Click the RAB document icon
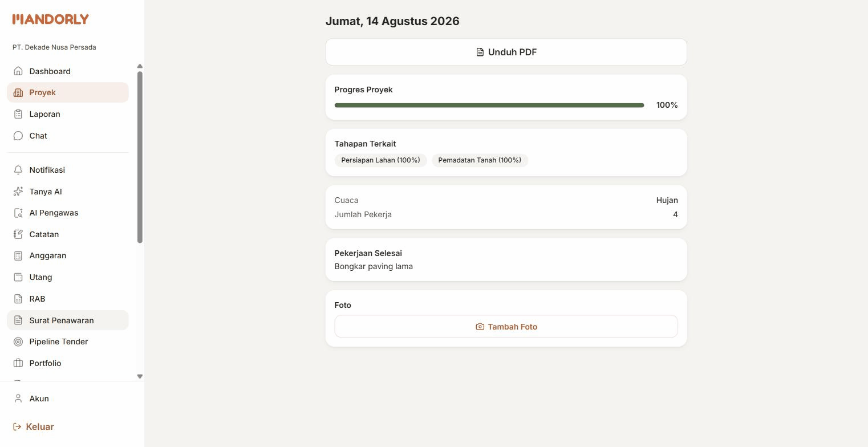The image size is (868, 447). tap(18, 299)
